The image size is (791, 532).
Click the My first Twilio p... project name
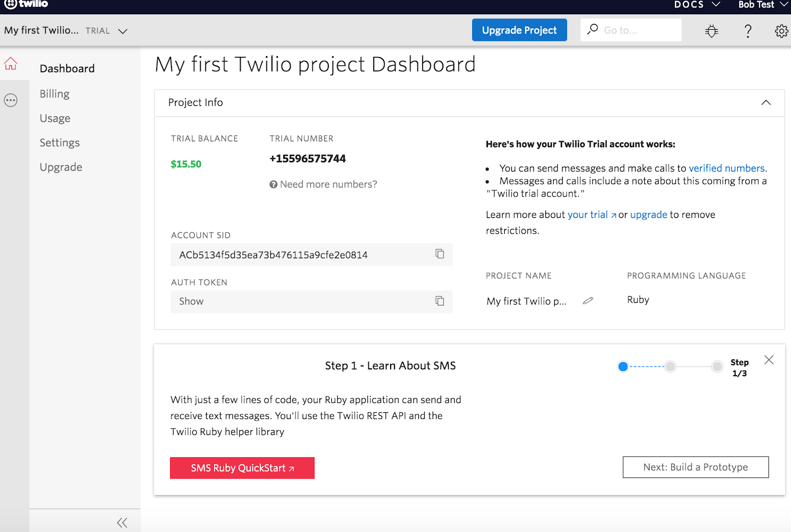pos(527,301)
